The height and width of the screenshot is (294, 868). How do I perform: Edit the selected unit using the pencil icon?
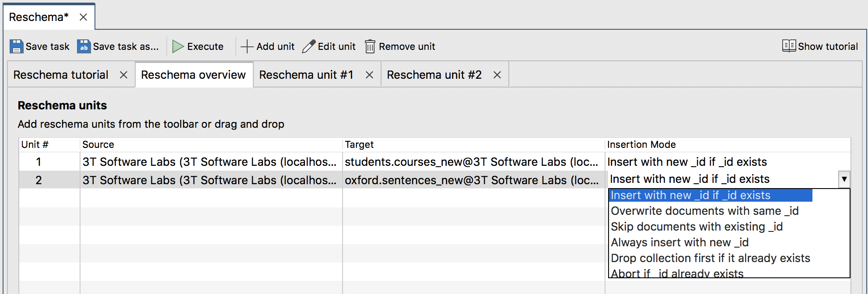[310, 45]
